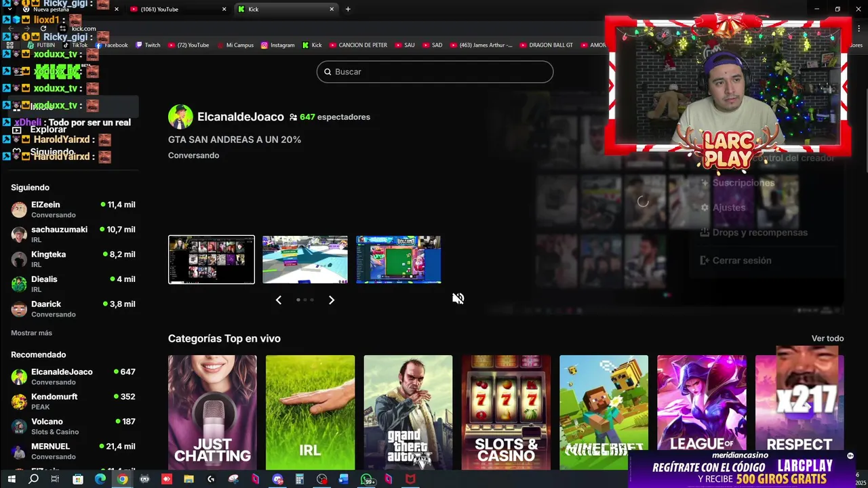Open Kingteka channel in sidebar
Image resolution: width=868 pixels, height=488 pixels.
coord(73,259)
